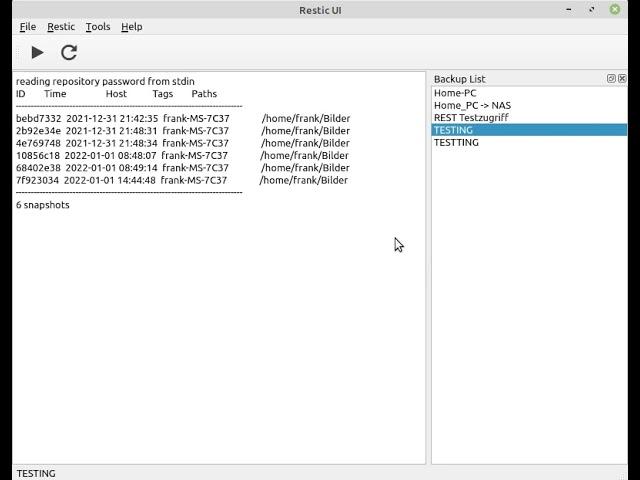
Task: Open the File menu
Action: click(28, 27)
